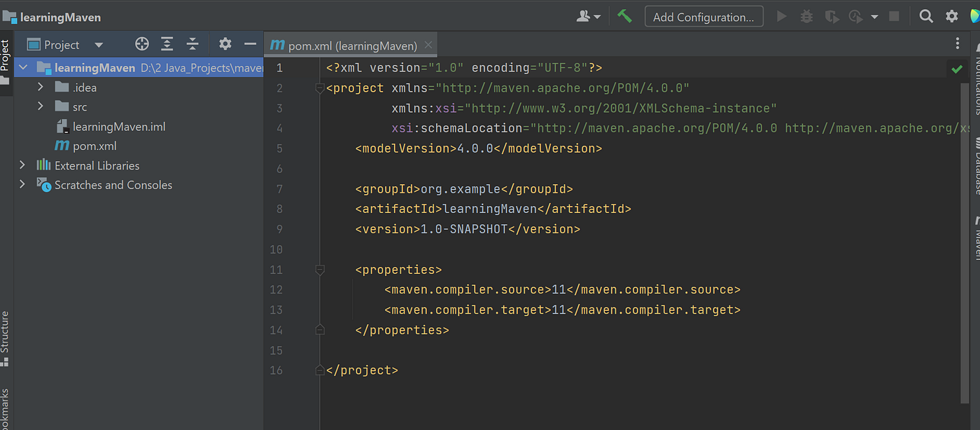Click Add Configuration button
Viewport: 980px width, 430px height.
click(703, 16)
